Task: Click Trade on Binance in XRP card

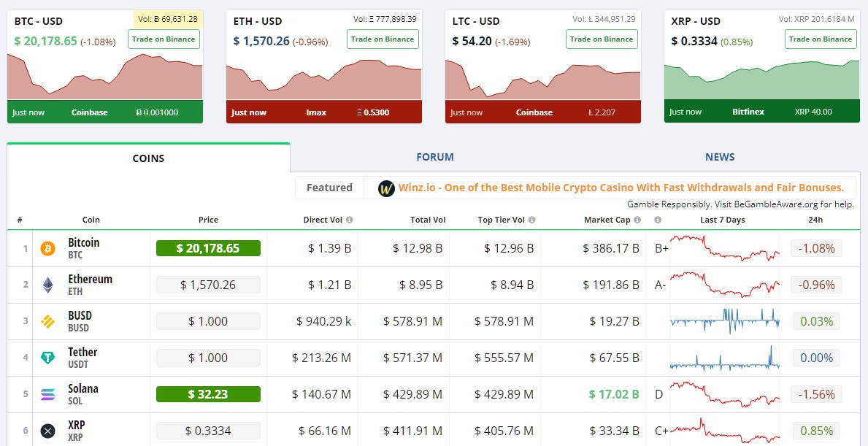Action: (821, 39)
